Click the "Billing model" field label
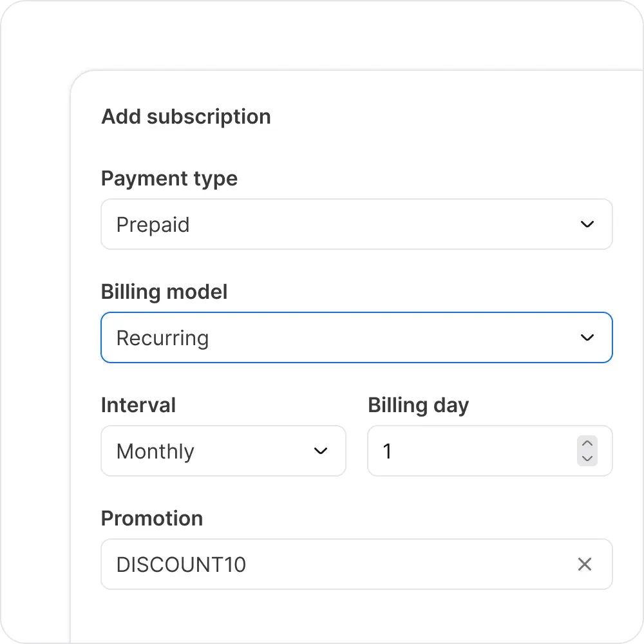644x644 pixels. pyautogui.click(x=164, y=292)
